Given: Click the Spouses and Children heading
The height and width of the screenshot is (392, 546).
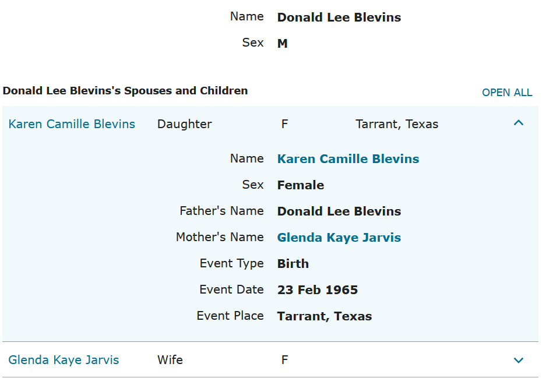Looking at the screenshot, I should point(125,91).
